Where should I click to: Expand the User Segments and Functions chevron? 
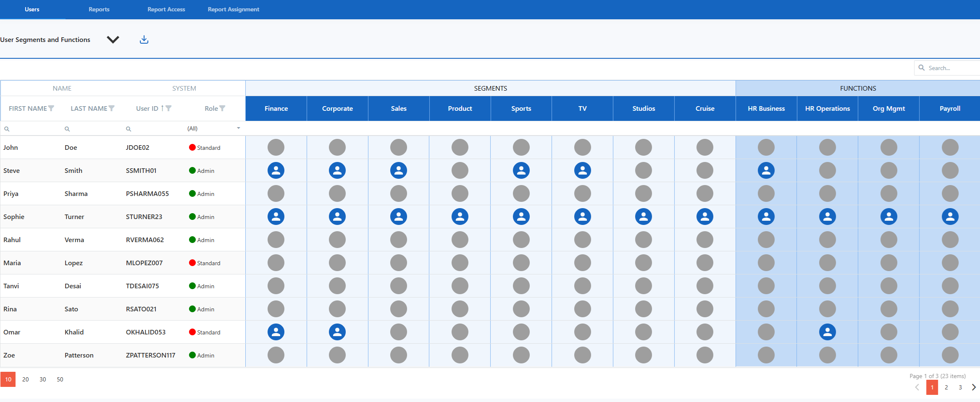(113, 39)
